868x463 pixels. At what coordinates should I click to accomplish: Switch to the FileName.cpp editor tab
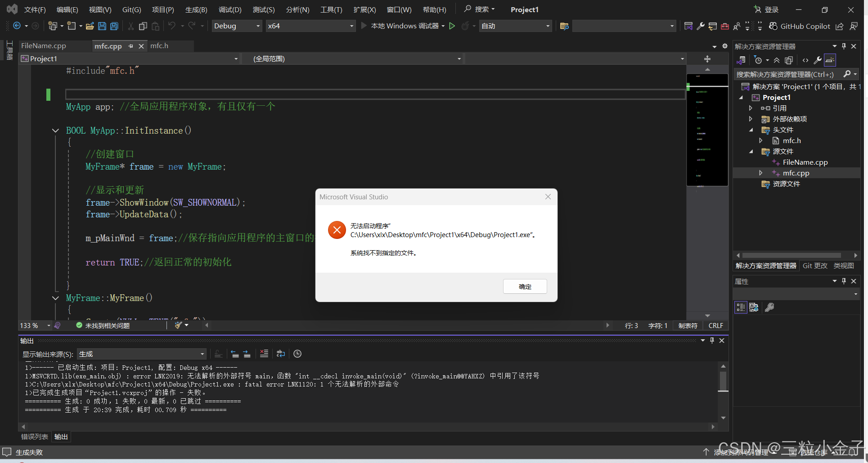coord(44,46)
